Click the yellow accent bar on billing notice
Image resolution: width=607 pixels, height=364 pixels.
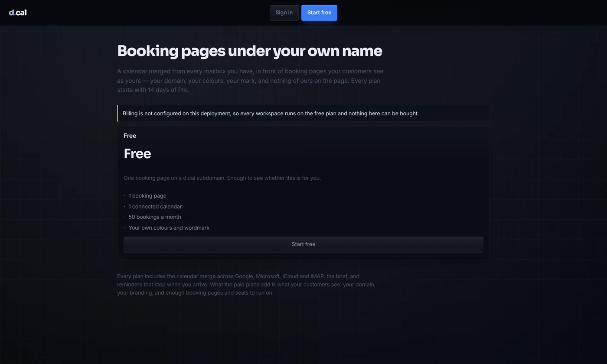point(117,114)
